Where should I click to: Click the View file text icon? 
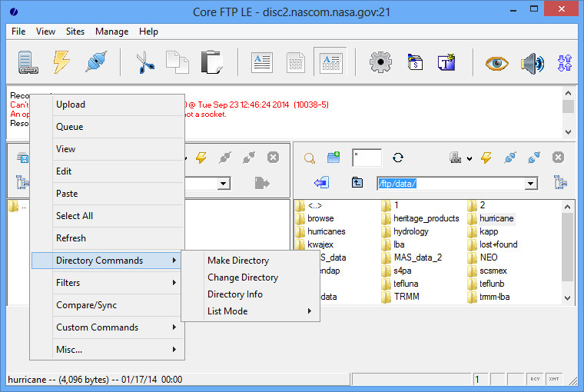(262, 62)
